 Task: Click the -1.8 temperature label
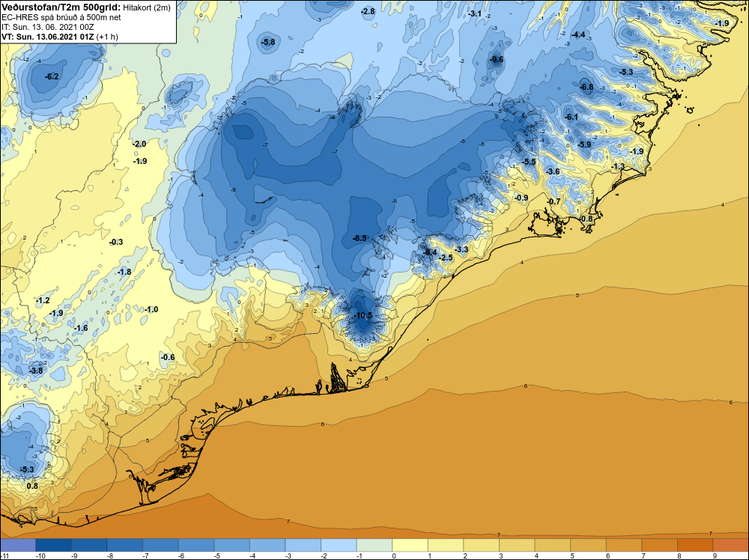click(x=124, y=272)
